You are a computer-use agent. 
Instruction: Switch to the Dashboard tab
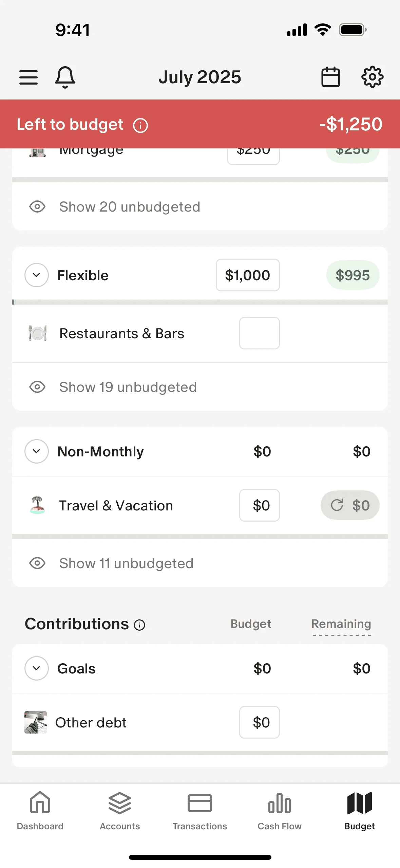click(x=40, y=811)
